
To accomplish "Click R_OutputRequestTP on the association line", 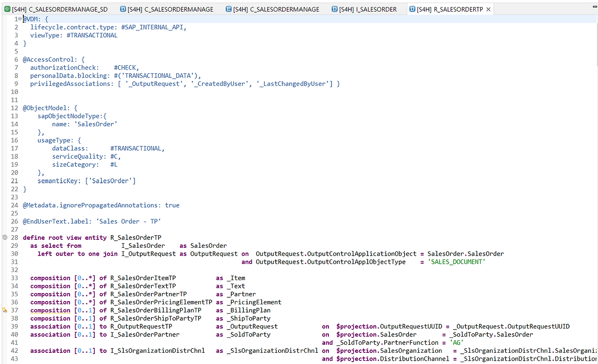I will pos(142,327).
